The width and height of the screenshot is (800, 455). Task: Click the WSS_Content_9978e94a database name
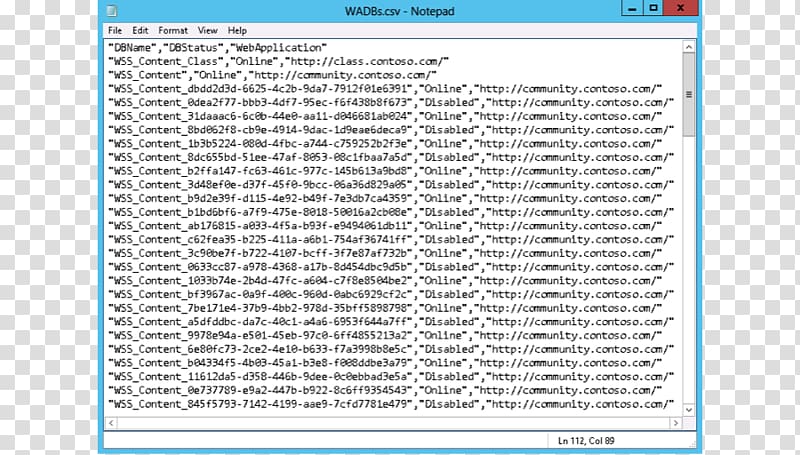pos(260,336)
